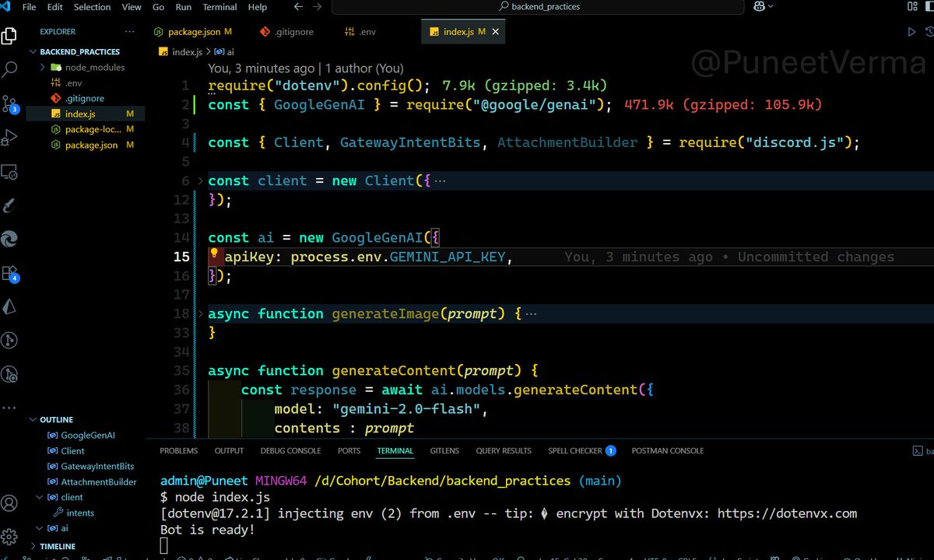The image size is (934, 560).
Task: Open the Manage gear icon
Action: [9, 537]
